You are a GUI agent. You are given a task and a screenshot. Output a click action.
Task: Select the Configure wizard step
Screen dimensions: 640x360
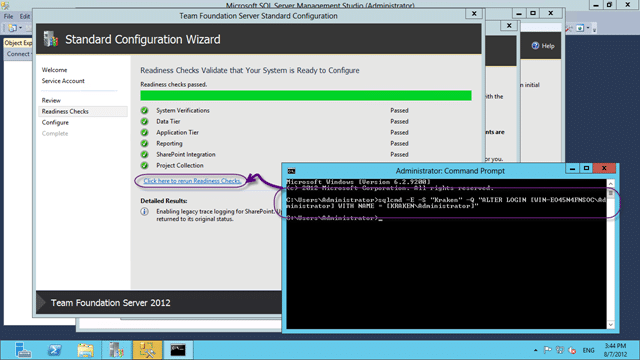point(55,122)
